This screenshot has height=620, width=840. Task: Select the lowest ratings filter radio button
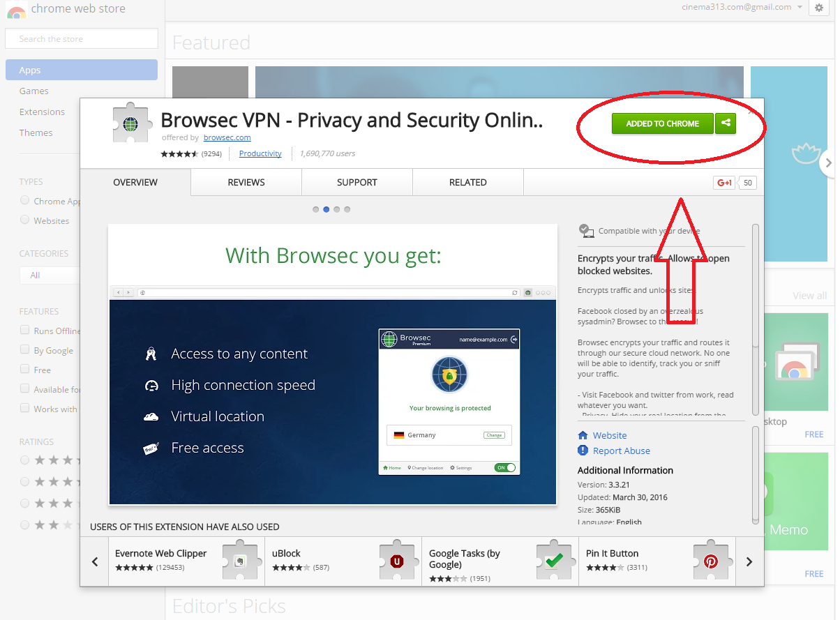click(x=25, y=524)
